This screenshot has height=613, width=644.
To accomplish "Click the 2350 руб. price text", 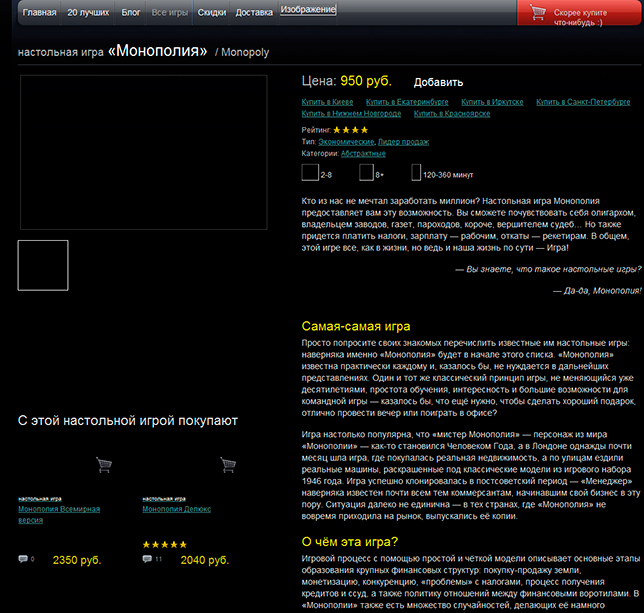I will point(77,560).
